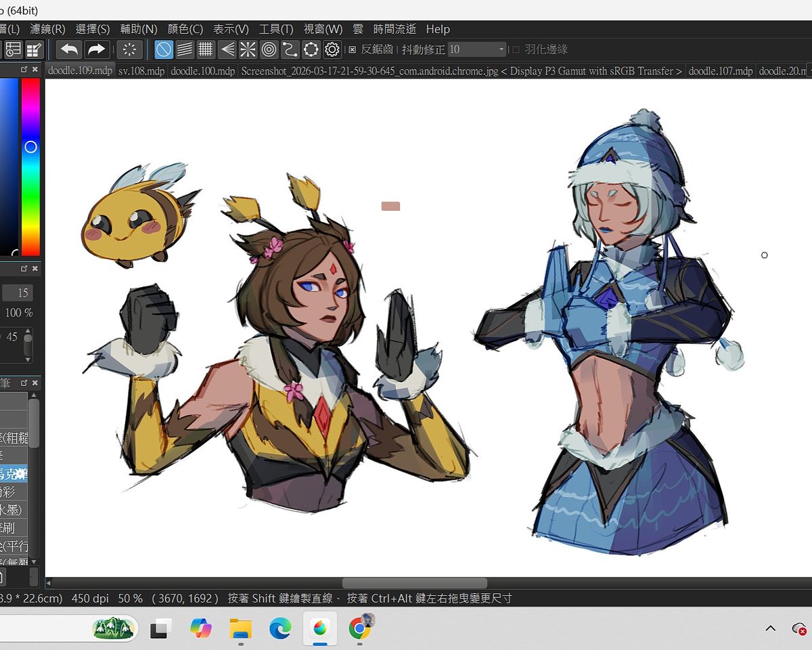Open File Explorer from the taskbar

tap(240, 629)
